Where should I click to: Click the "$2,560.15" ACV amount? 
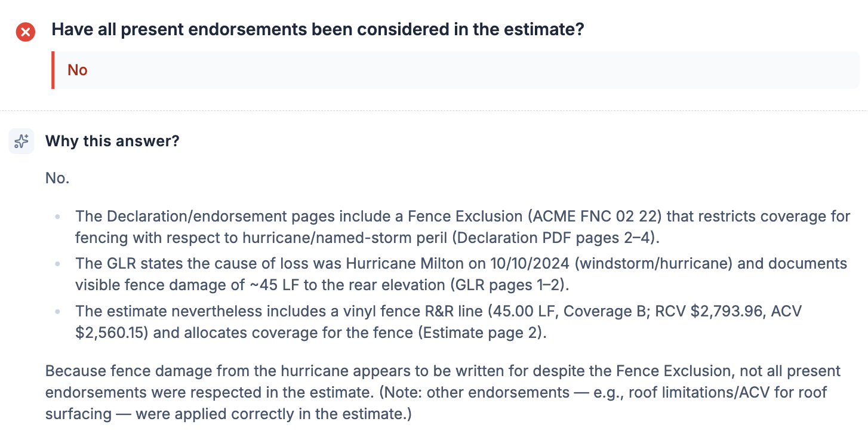tap(112, 332)
